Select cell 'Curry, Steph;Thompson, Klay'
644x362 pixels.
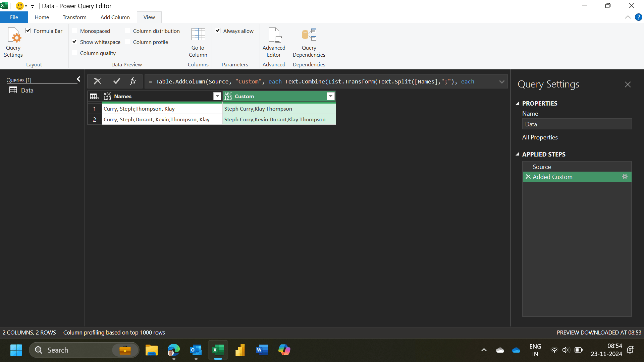162,109
